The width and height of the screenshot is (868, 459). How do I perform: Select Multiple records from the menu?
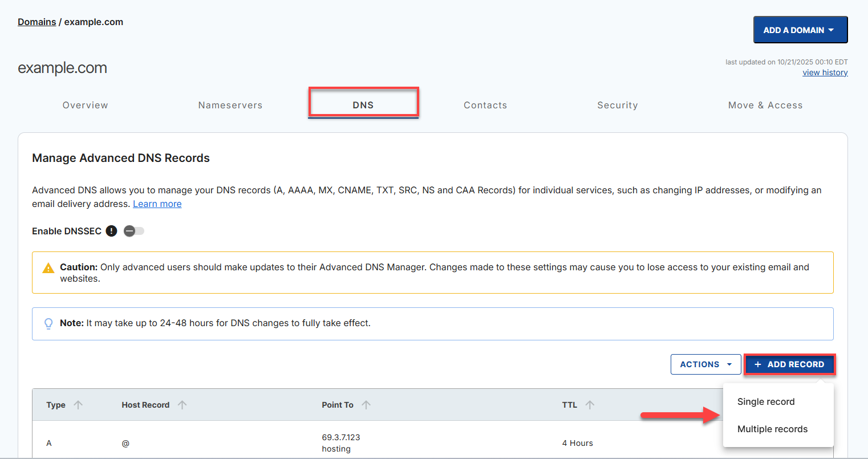point(772,429)
